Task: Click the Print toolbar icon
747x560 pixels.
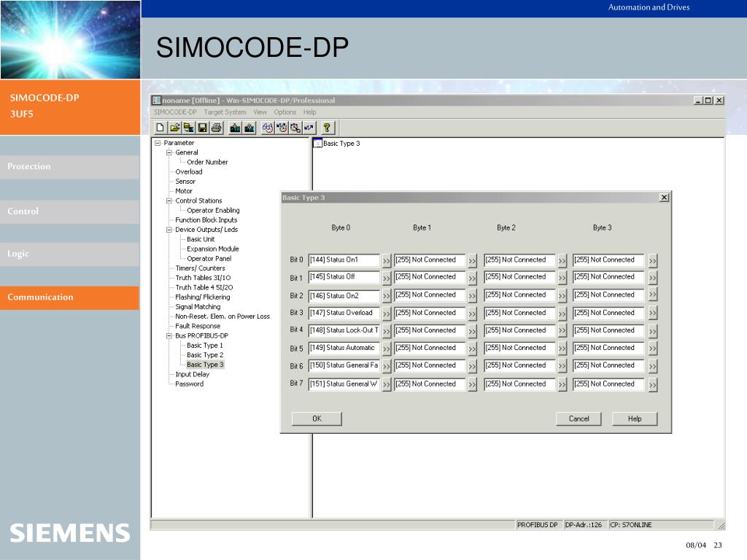Action: coord(216,128)
